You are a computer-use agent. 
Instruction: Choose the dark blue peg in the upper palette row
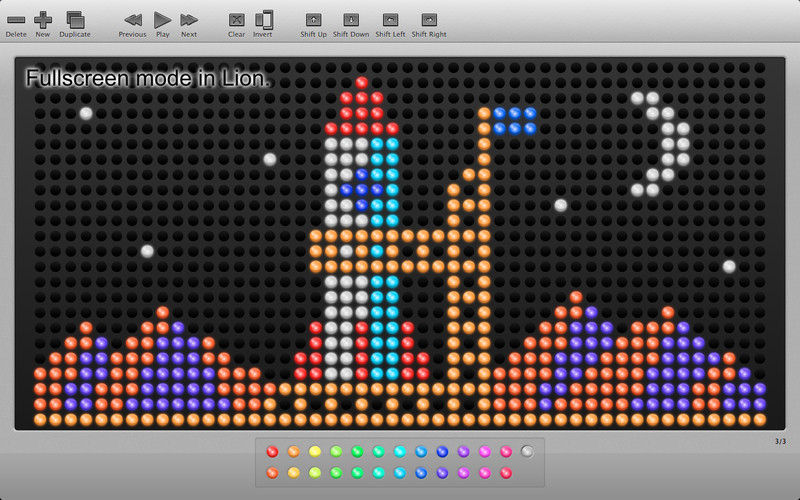coord(442,452)
